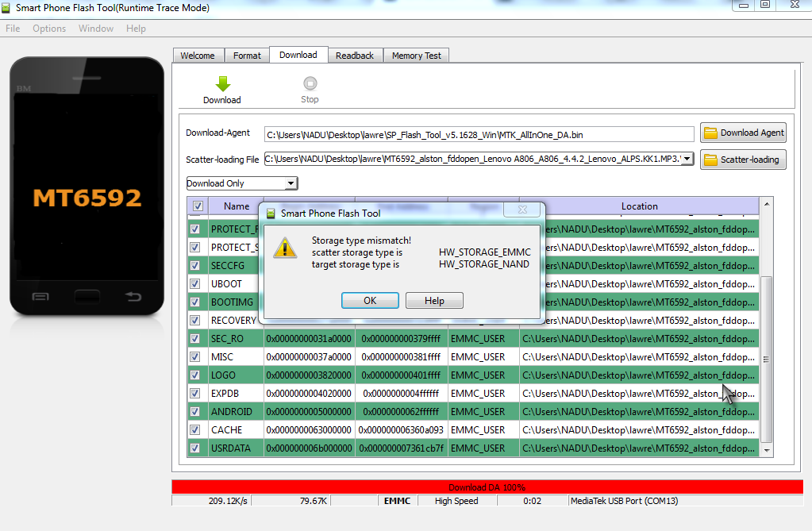Click the Help button in the dialog
The height and width of the screenshot is (531, 812).
[434, 301]
